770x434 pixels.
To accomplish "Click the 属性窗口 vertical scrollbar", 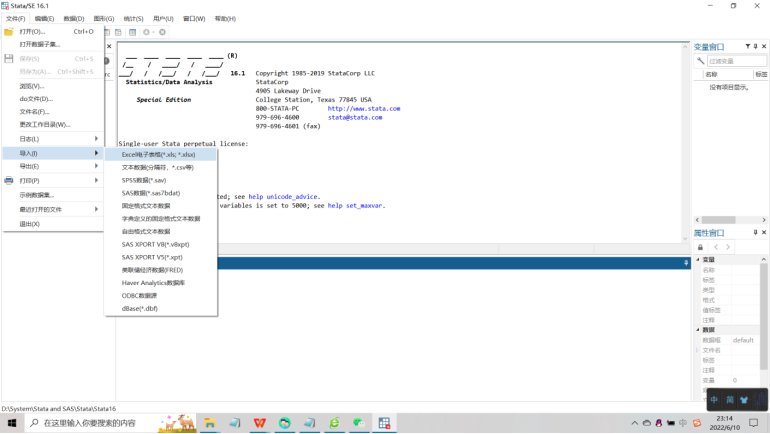I will (x=764, y=317).
